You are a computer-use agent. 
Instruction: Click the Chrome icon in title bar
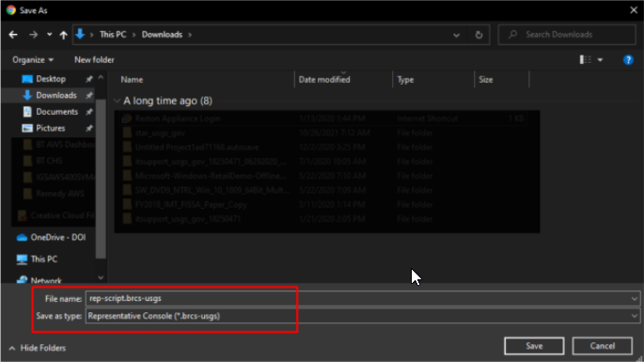(x=11, y=10)
